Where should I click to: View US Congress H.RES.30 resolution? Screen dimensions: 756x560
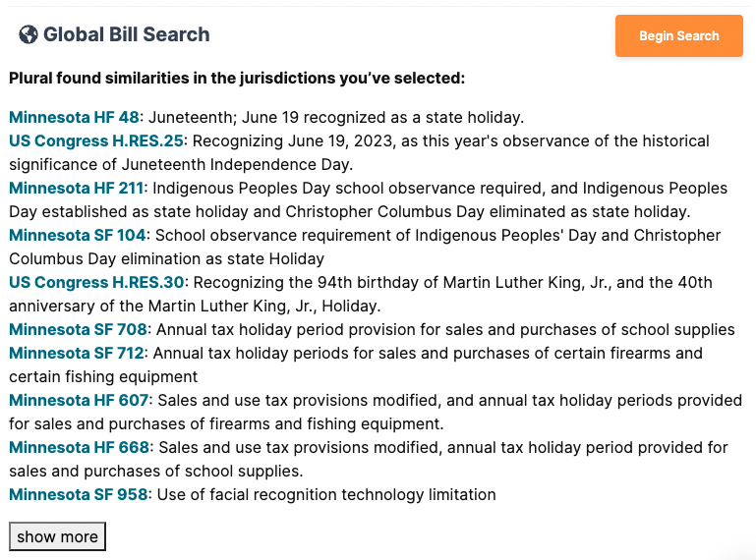96,282
